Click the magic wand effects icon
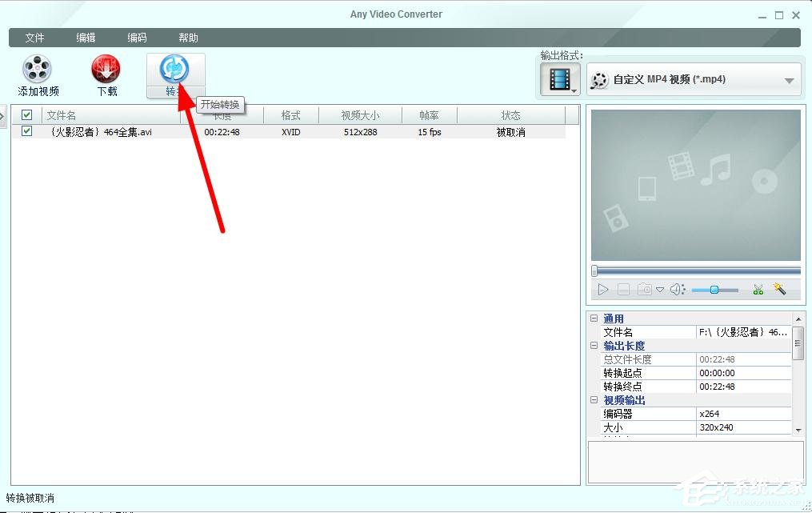The width and height of the screenshot is (812, 513). pos(782,289)
